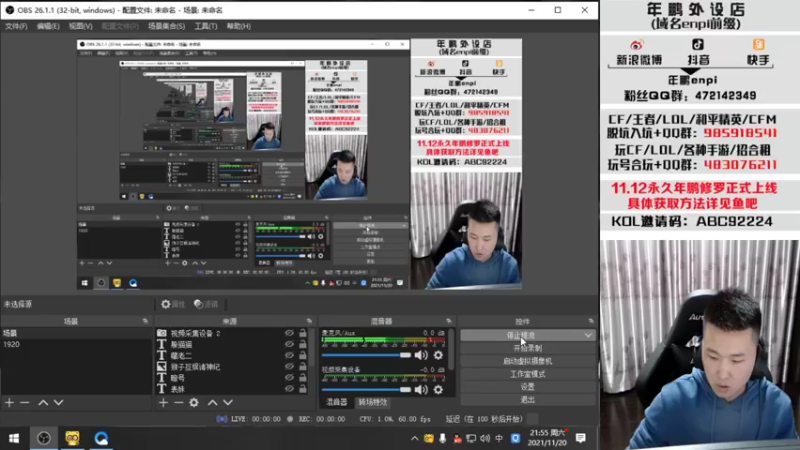Click the sources list vertical scrollbar

(x=311, y=347)
